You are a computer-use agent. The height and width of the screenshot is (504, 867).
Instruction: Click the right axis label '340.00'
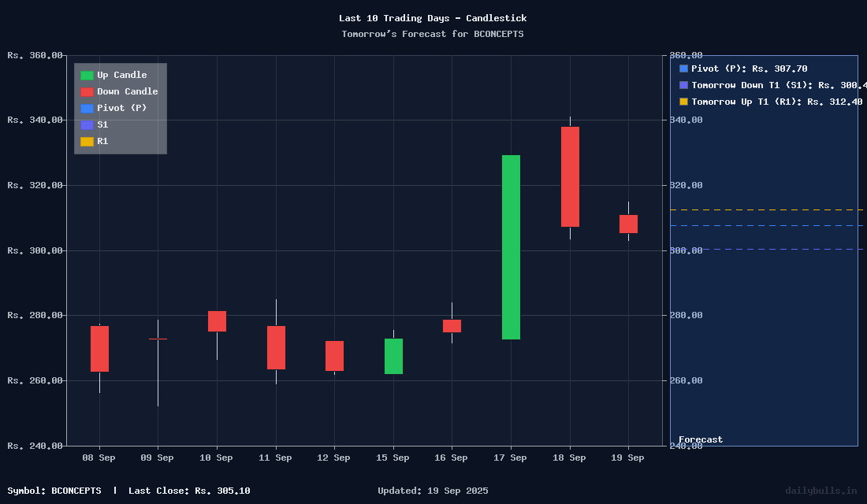pos(687,120)
